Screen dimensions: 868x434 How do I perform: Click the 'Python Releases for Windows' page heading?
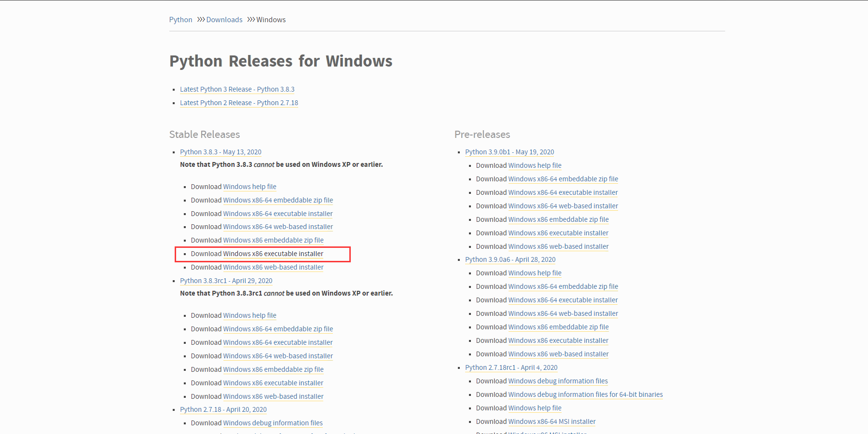click(x=281, y=61)
